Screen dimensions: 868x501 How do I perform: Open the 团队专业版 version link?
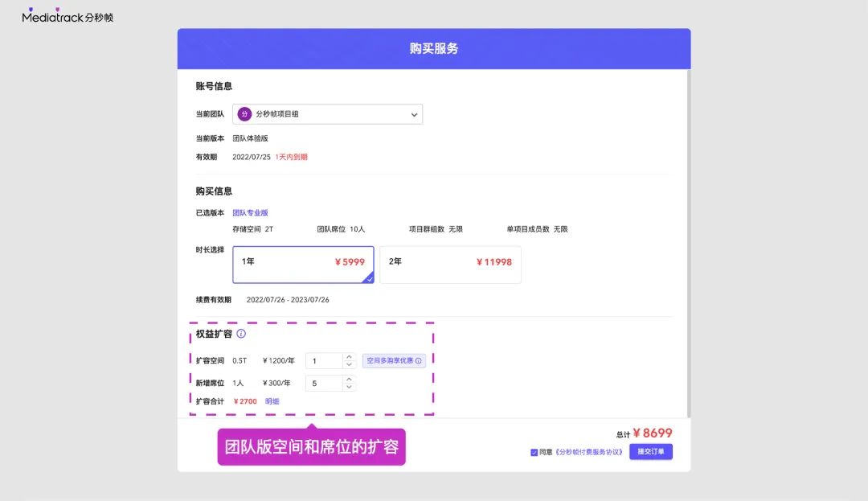pyautogui.click(x=250, y=213)
